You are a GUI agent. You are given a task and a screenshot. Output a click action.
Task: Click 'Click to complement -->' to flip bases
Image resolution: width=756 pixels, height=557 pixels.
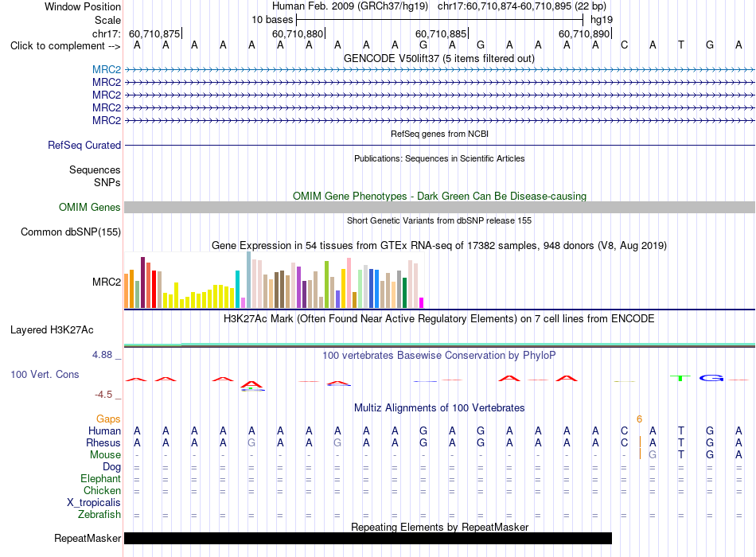(x=65, y=46)
